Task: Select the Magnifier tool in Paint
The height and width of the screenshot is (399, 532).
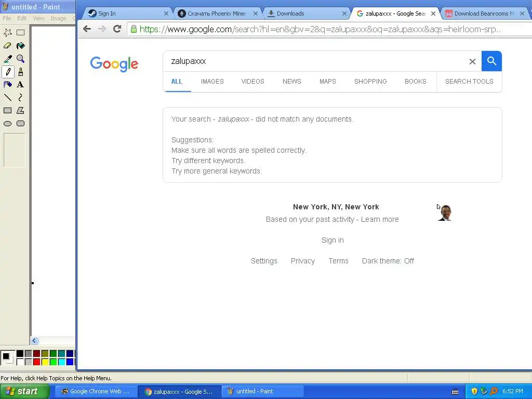Action: (20, 59)
